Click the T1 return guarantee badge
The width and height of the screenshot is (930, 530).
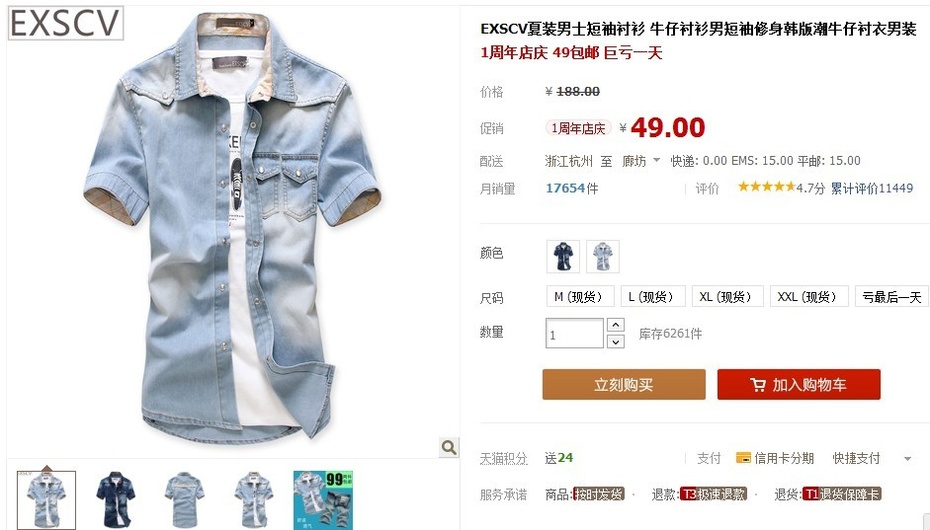coord(842,494)
